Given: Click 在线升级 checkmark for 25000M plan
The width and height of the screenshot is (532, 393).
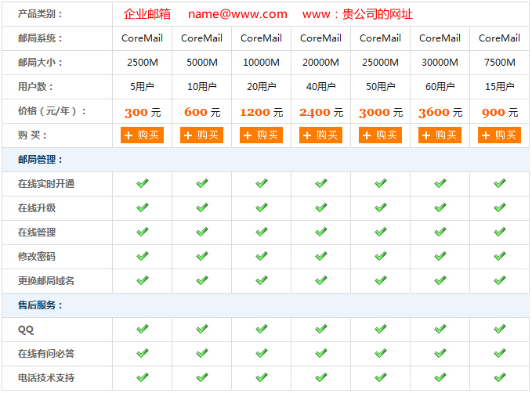Looking at the screenshot, I should pos(381,207).
